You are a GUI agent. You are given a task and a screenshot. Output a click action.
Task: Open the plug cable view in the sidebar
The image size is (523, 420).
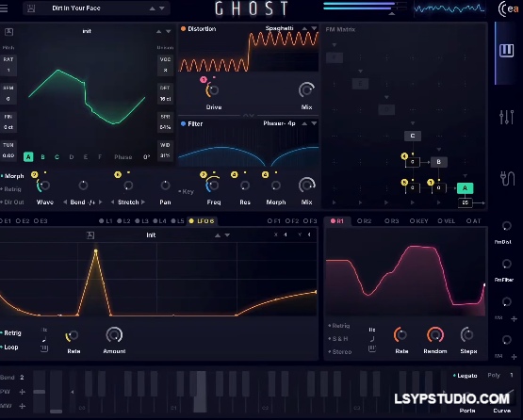point(507,178)
